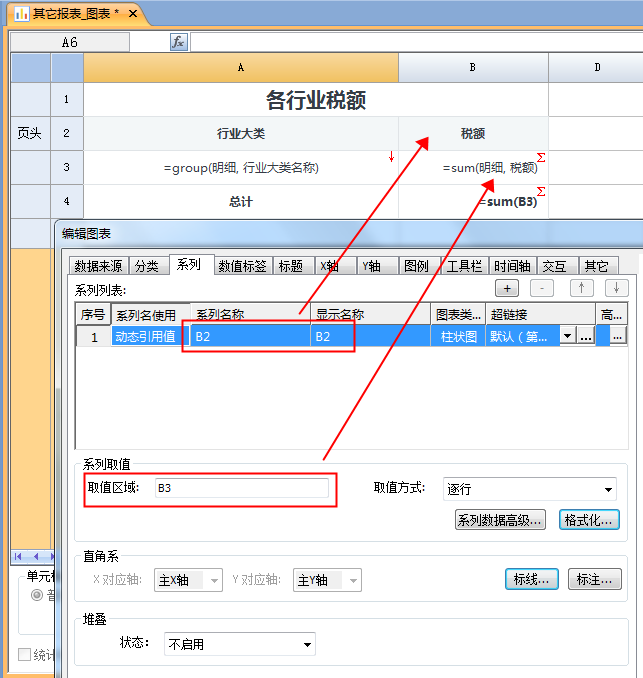Click the 标线... button
643x678 pixels.
534,580
